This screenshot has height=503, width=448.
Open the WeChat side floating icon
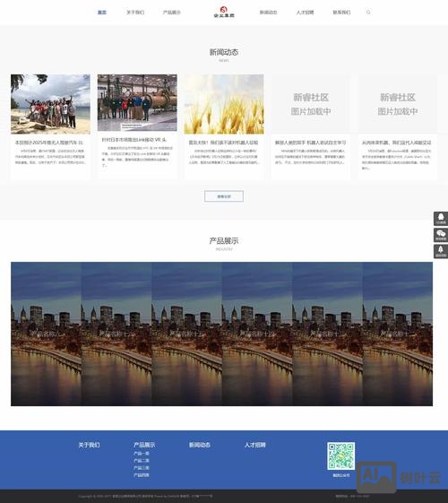tap(441, 235)
